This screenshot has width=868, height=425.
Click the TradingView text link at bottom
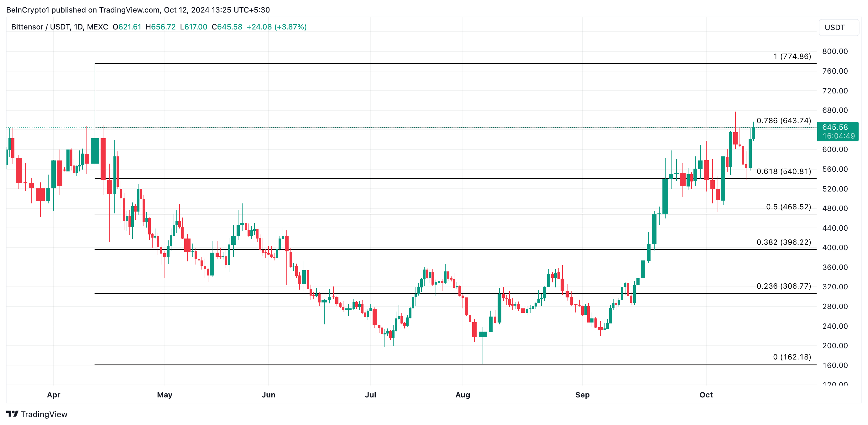point(44,414)
